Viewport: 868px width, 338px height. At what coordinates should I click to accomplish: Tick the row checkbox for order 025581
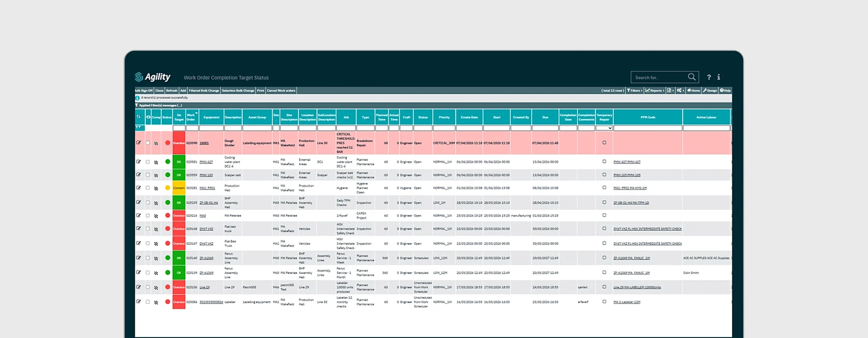(147, 162)
